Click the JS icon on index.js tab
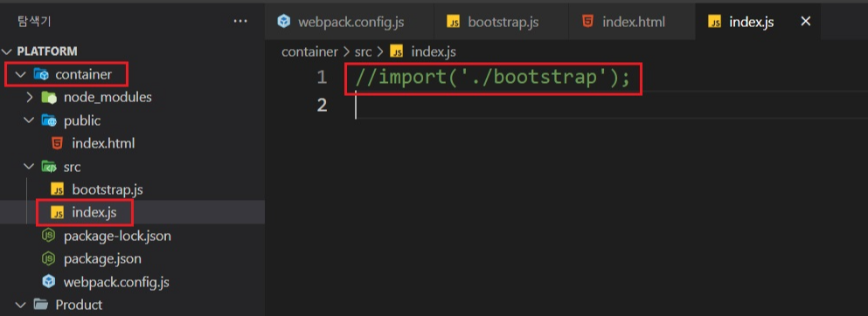The height and width of the screenshot is (316, 868). (715, 22)
